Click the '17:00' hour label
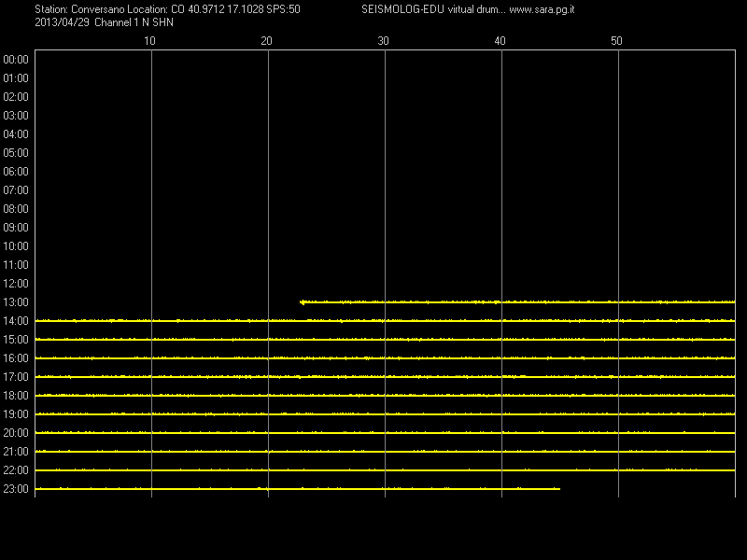Image resolution: width=747 pixels, height=560 pixels. point(16,377)
